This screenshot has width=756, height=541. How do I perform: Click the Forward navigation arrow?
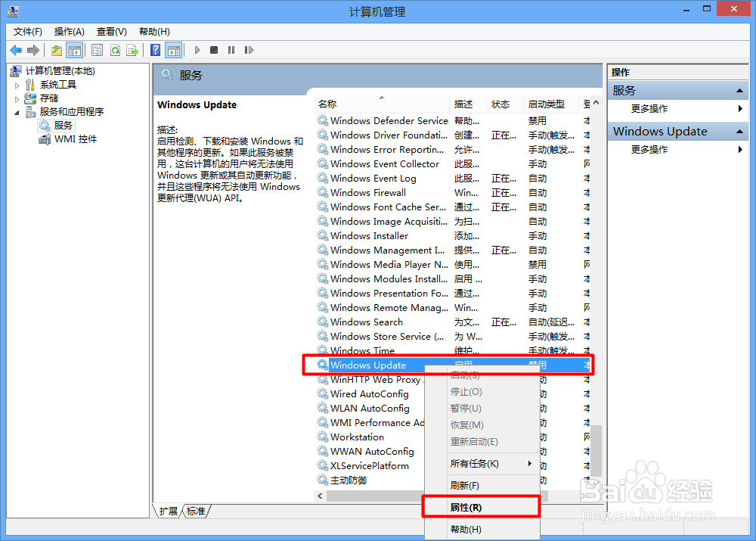pyautogui.click(x=32, y=50)
